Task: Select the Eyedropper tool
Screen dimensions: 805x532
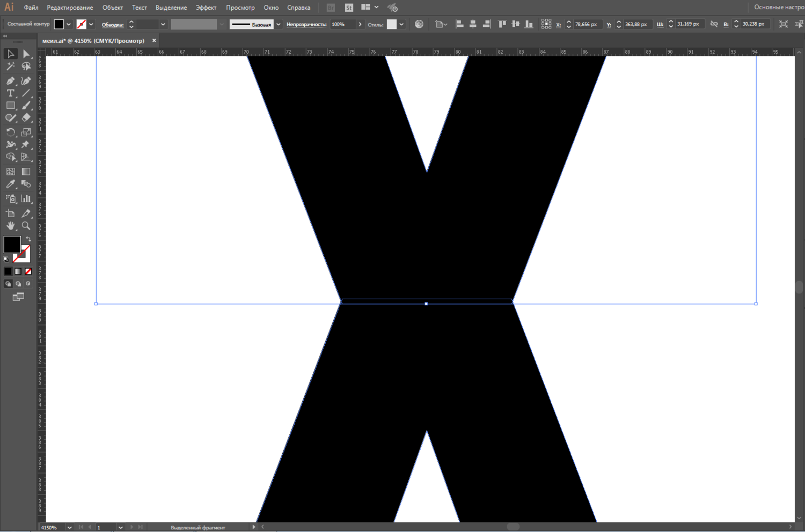Action: pos(10,184)
